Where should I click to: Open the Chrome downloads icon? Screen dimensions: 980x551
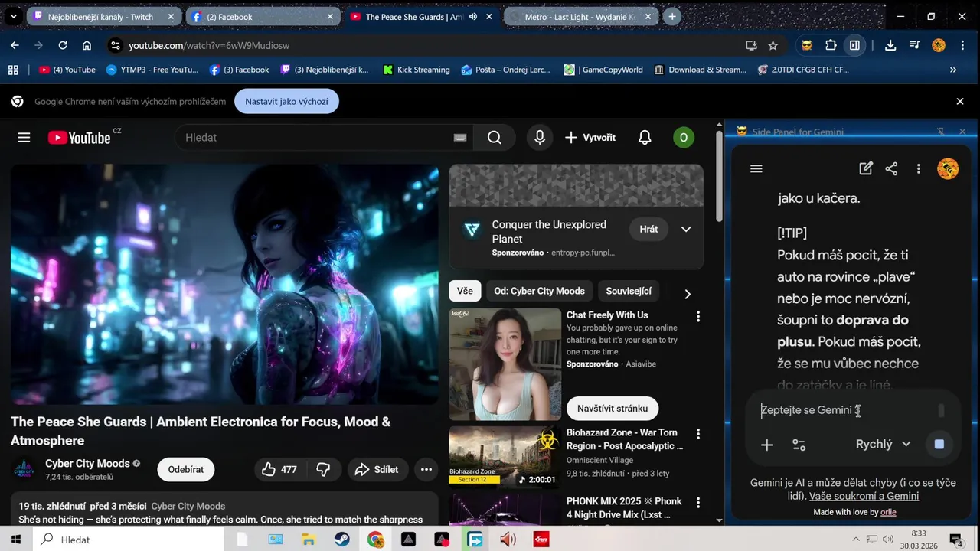pyautogui.click(x=890, y=45)
